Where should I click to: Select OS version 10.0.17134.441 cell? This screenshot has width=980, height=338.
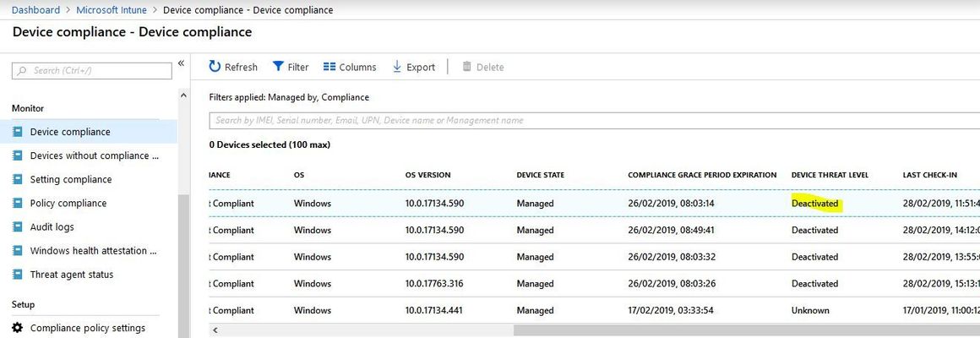[x=433, y=310]
